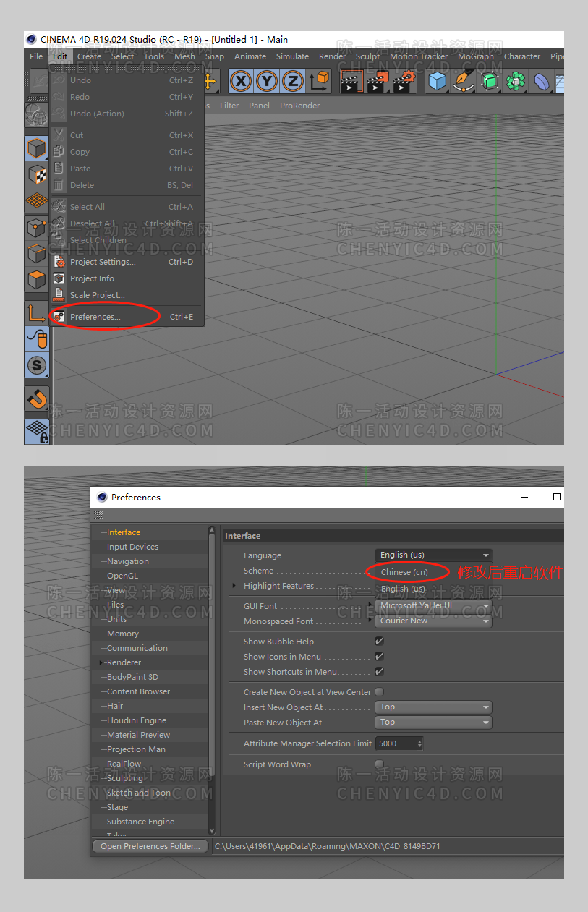This screenshot has width=588, height=912.
Task: Select the Spline Pen tool icon
Action: coord(464,81)
